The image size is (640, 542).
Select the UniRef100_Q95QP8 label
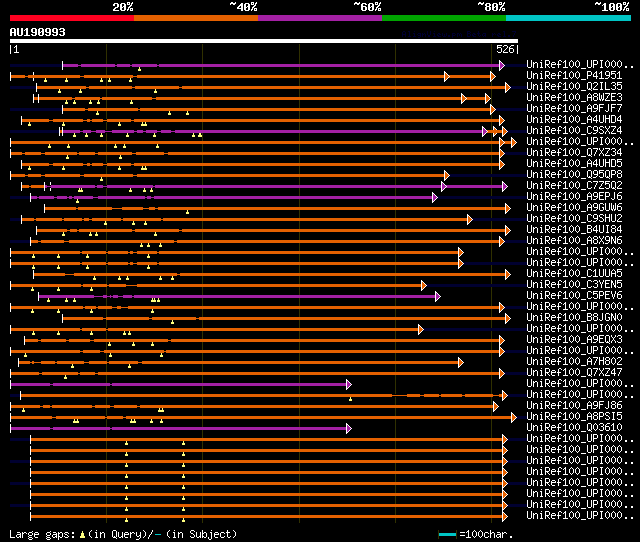coord(574,174)
